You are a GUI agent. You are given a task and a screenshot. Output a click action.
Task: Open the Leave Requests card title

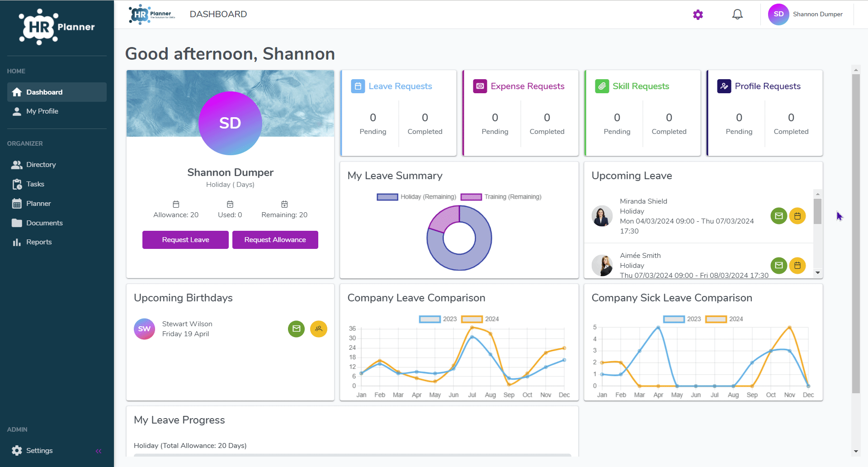click(x=400, y=86)
